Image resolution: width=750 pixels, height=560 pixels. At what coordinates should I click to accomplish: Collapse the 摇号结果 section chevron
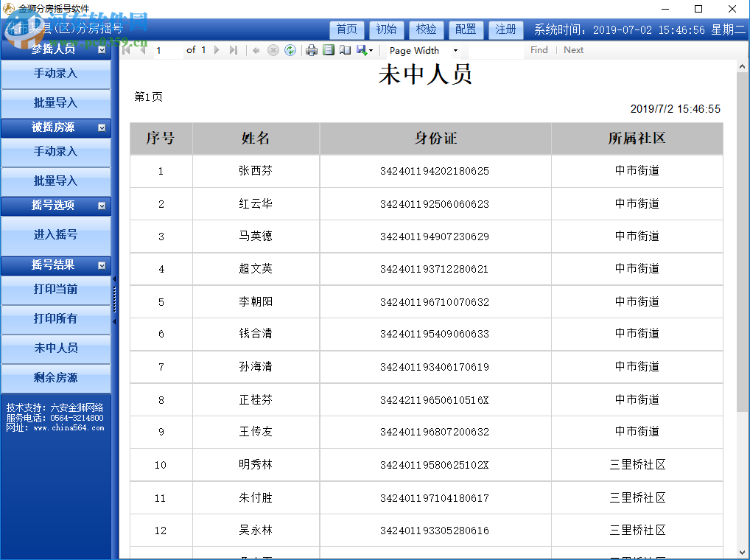click(102, 266)
